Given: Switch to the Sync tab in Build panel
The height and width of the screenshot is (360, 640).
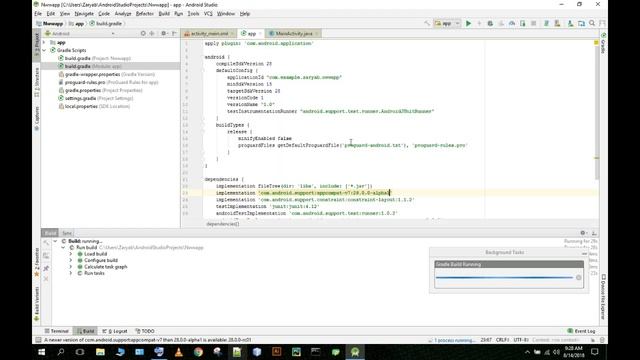Looking at the screenshot, I should [67, 233].
